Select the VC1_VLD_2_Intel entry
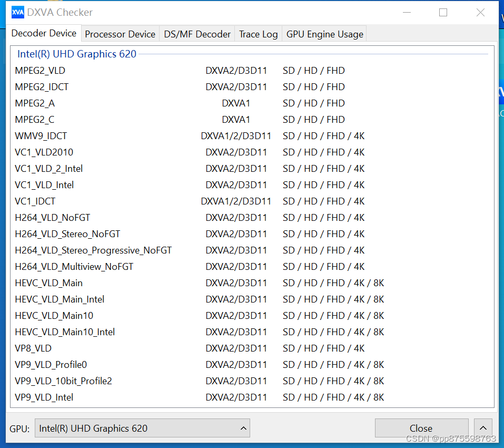Screen dimensions: 504x448 click(252, 169)
